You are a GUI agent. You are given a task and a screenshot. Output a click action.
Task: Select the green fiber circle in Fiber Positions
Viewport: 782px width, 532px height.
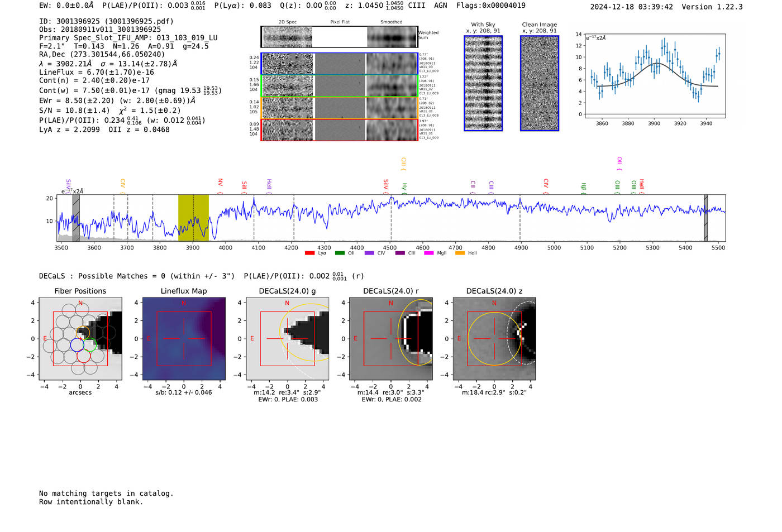click(x=90, y=344)
